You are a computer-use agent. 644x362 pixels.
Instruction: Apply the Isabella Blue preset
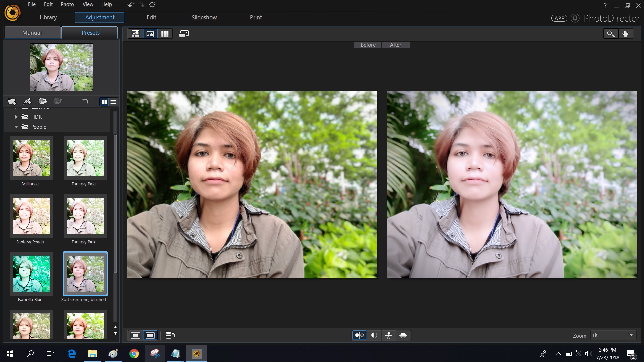(32, 274)
